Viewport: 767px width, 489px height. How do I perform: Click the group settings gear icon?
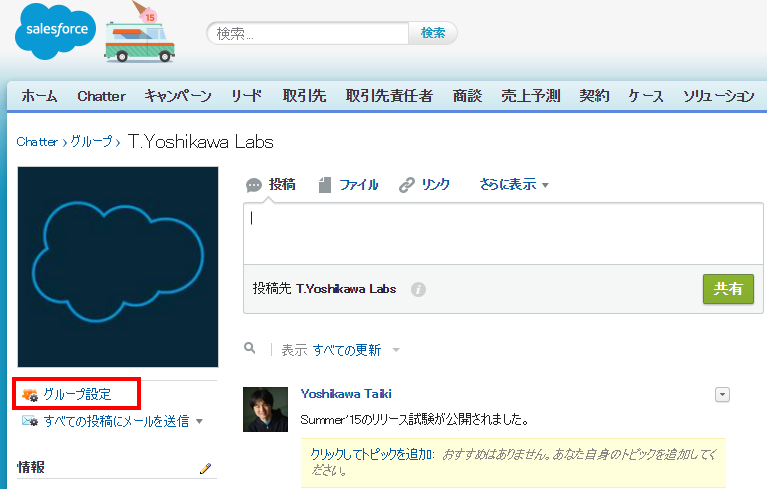click(x=30, y=395)
